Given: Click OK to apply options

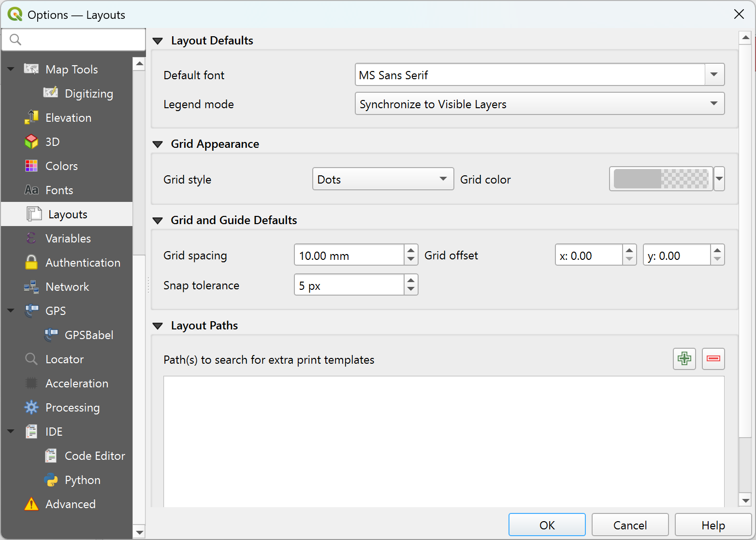Looking at the screenshot, I should click(547, 525).
